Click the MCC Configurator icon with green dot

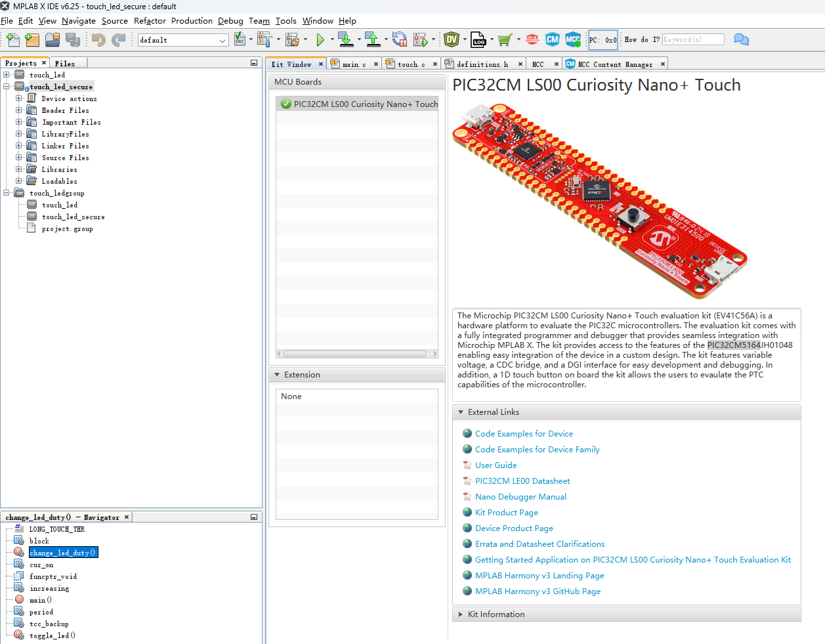click(573, 39)
